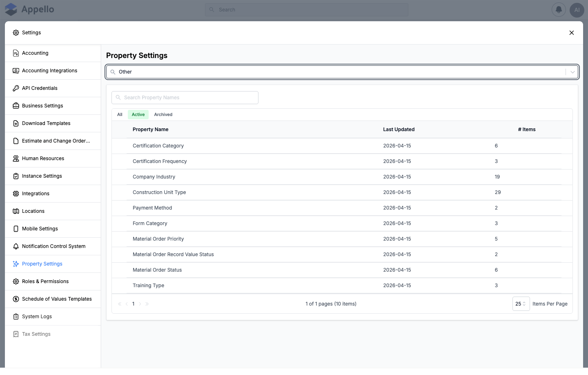Close the Settings dialog
This screenshot has height=375, width=588.
click(572, 33)
